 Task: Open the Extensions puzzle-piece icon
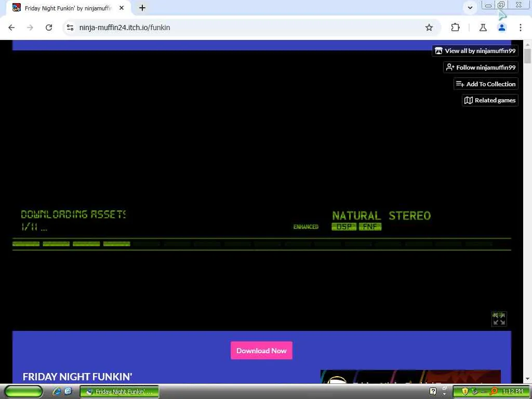point(455,28)
